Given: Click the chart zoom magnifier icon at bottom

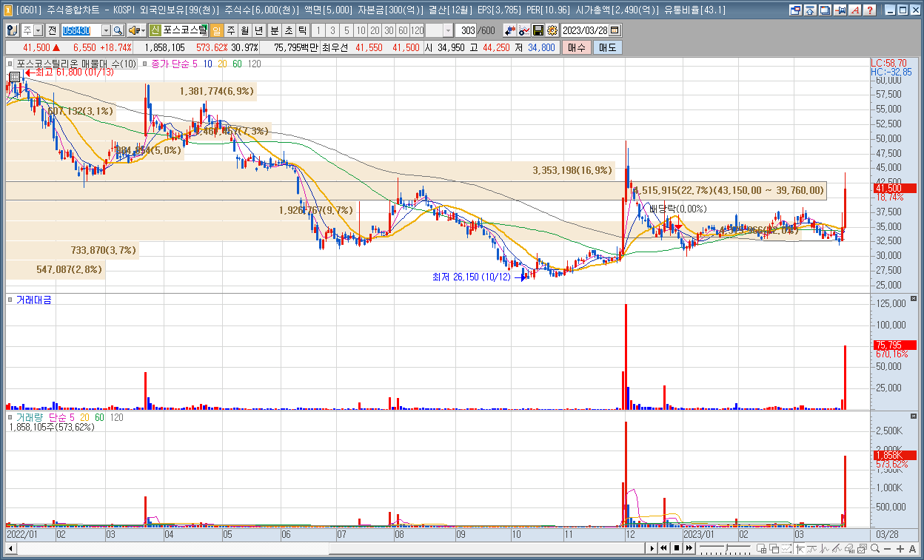Looking at the screenshot, I should 875,548.
